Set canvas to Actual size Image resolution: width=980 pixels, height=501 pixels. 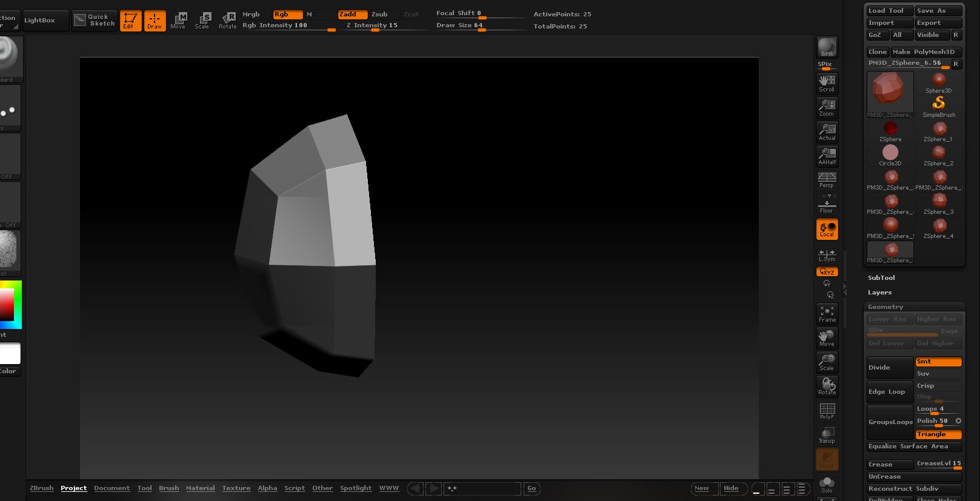827,132
